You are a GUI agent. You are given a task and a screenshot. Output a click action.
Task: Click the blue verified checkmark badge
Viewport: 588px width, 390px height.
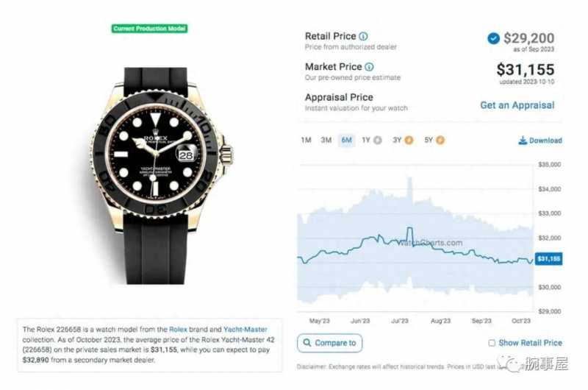[493, 38]
